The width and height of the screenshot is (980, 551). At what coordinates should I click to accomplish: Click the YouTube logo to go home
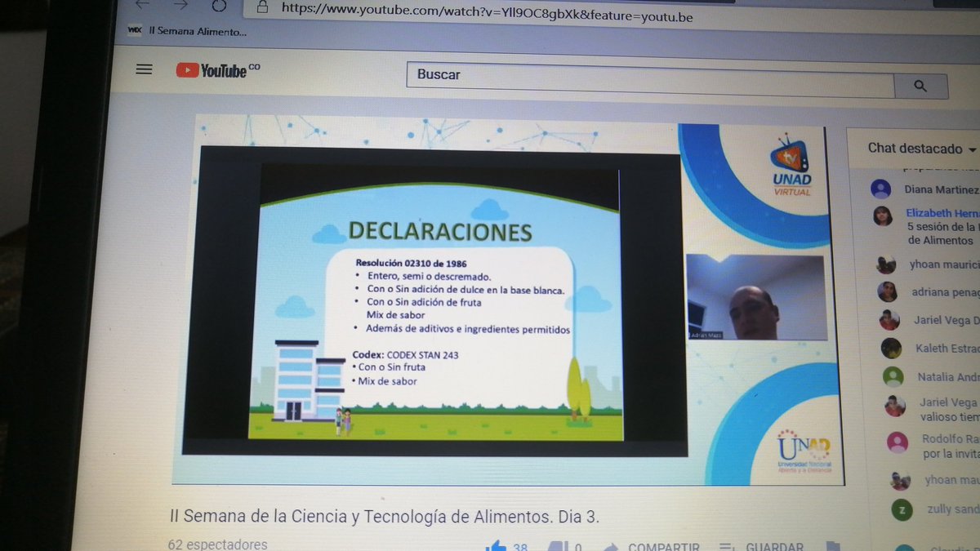tap(212, 70)
